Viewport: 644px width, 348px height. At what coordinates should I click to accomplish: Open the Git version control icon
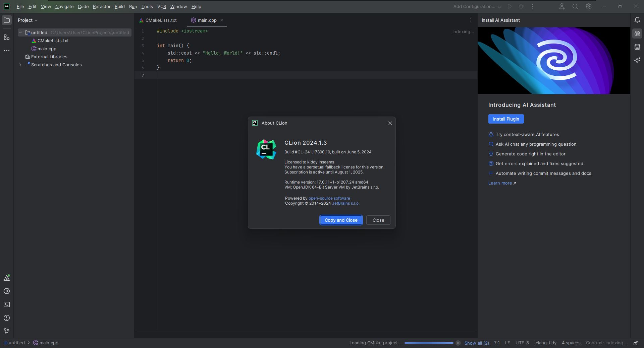[x=6, y=331]
